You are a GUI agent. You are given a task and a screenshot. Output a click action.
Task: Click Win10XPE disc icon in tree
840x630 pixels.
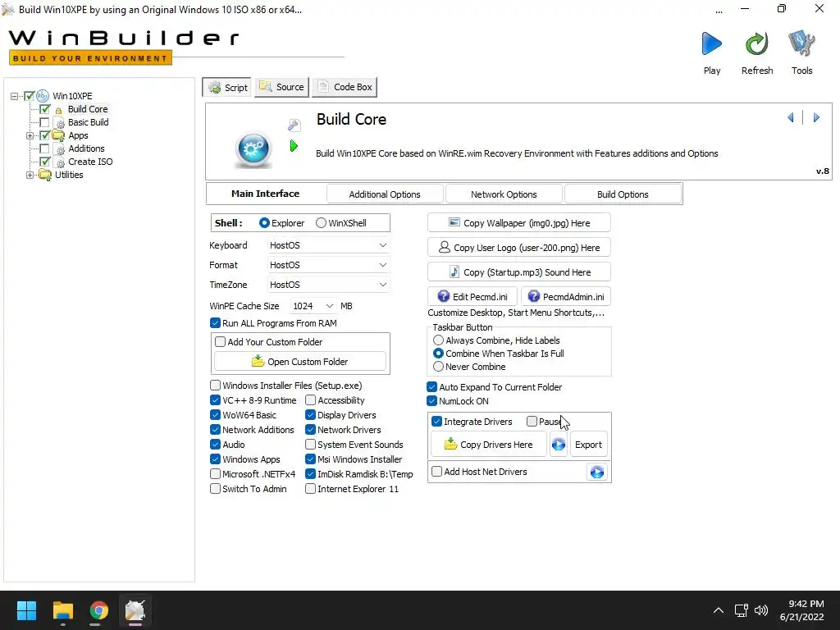(x=43, y=96)
